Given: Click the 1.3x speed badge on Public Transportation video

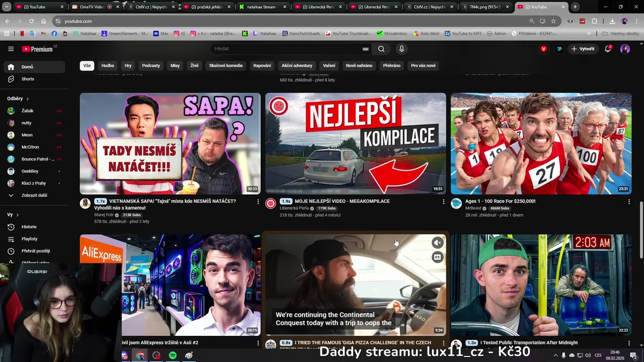Looking at the screenshot, I should 471,343.
